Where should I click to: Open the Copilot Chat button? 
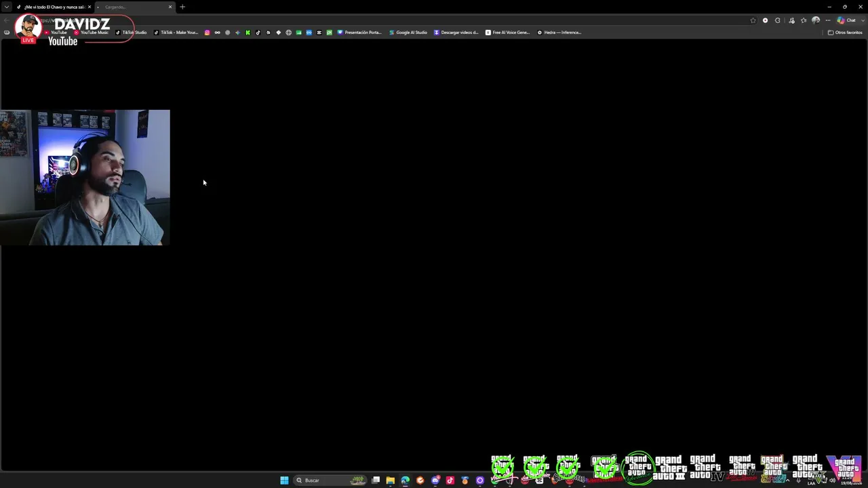846,20
